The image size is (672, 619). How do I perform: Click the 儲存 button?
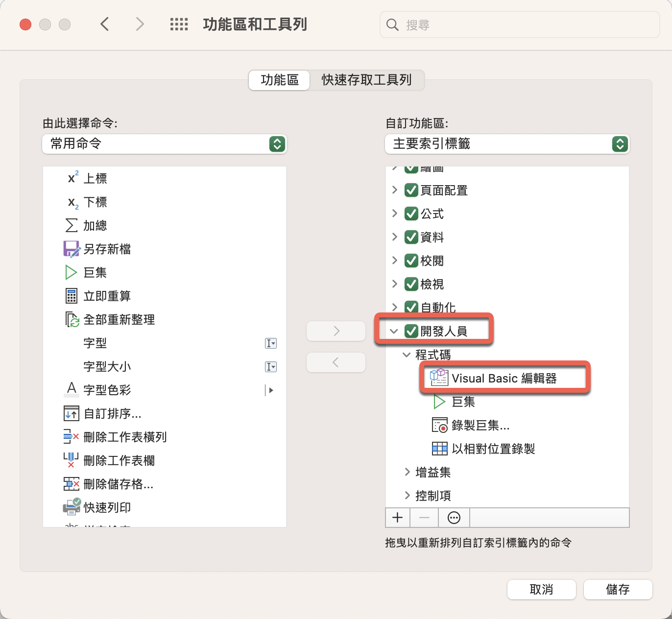(x=618, y=590)
